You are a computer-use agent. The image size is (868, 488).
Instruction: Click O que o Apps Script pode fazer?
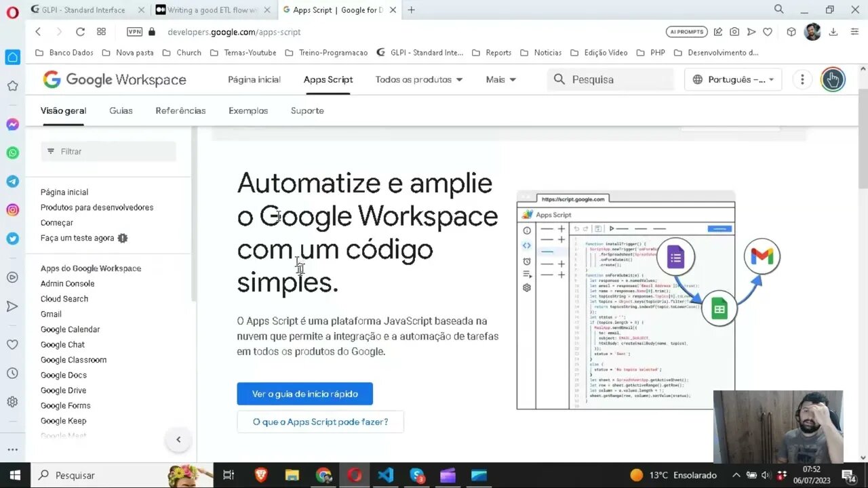[320, 422]
